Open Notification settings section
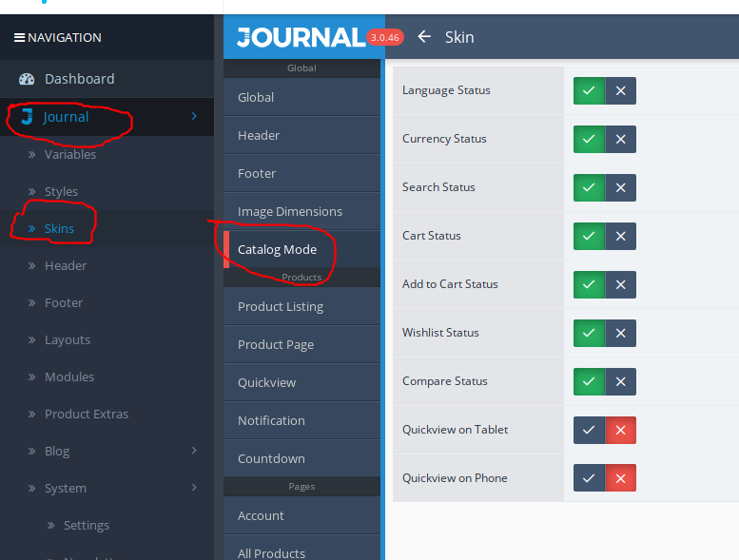 click(x=301, y=420)
